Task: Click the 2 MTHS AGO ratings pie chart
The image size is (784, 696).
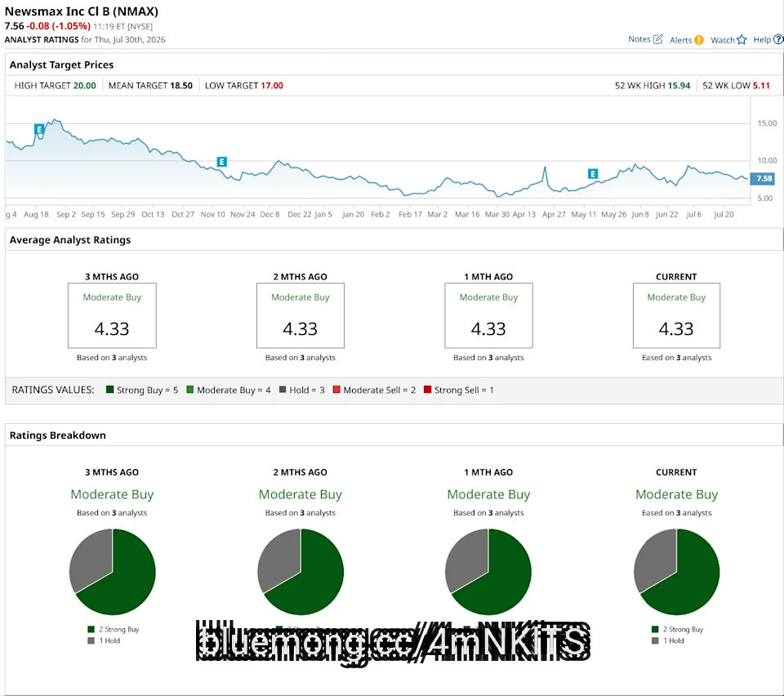Action: click(301, 572)
